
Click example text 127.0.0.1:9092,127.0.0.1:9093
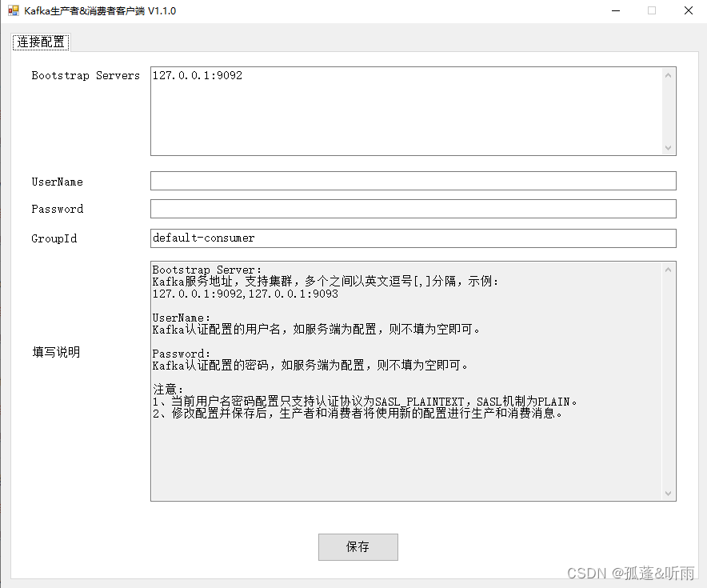click(x=246, y=294)
